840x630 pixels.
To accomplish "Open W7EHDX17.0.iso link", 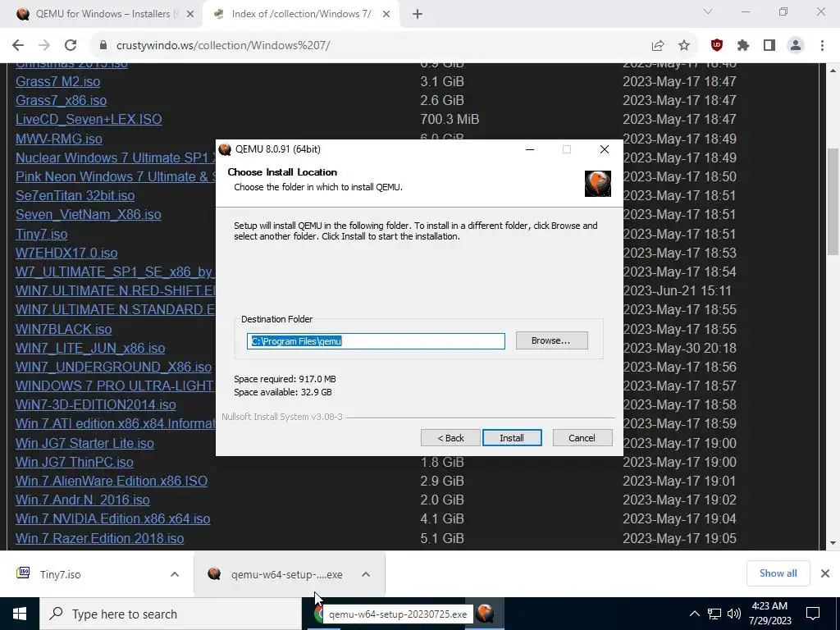I will pos(66,253).
